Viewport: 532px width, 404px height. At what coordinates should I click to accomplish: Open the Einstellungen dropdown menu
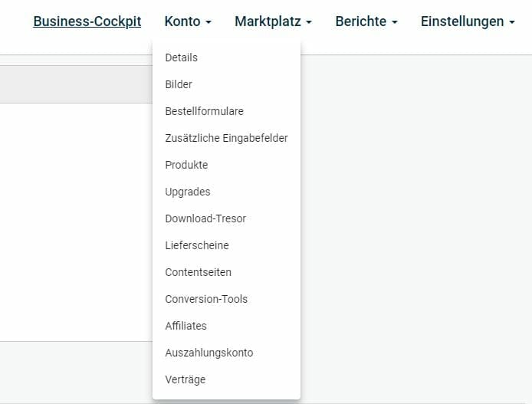pos(467,21)
